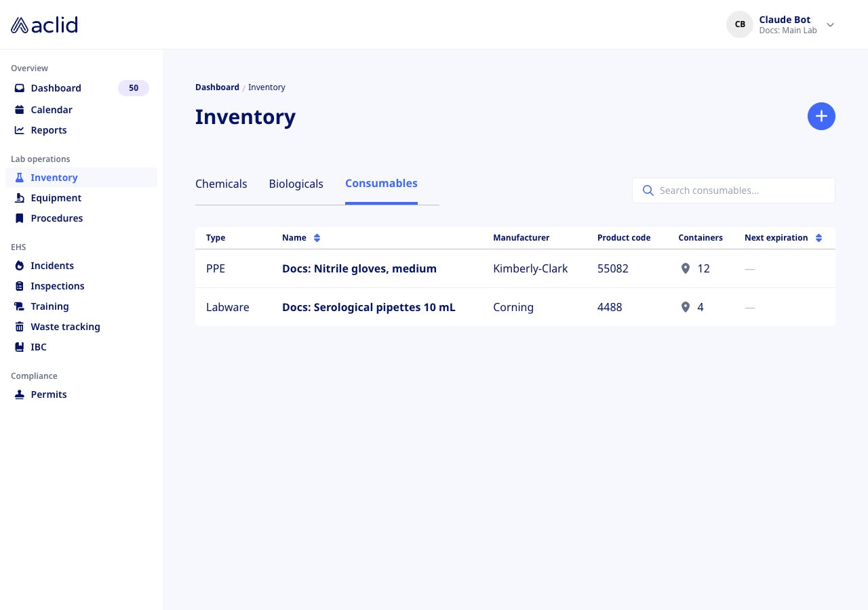Click the IBC icon in sidebar
The width and height of the screenshot is (868, 610).
(20, 347)
